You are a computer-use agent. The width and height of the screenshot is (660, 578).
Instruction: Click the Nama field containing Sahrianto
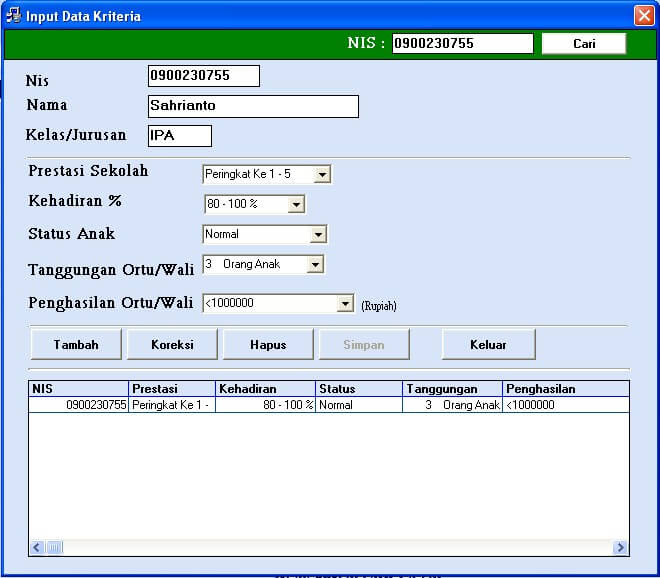tap(253, 106)
